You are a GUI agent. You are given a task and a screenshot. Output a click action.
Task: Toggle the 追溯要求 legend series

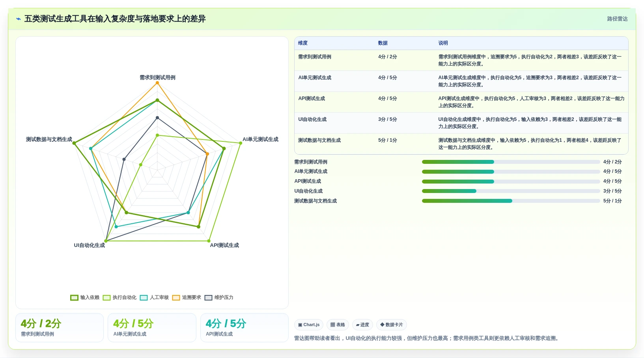point(187,297)
